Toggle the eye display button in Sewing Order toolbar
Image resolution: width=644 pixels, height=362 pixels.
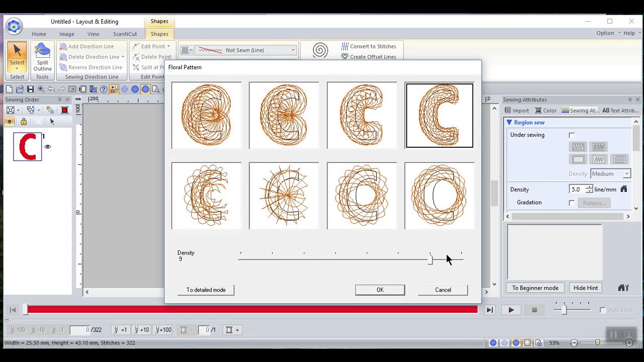pos(10,121)
